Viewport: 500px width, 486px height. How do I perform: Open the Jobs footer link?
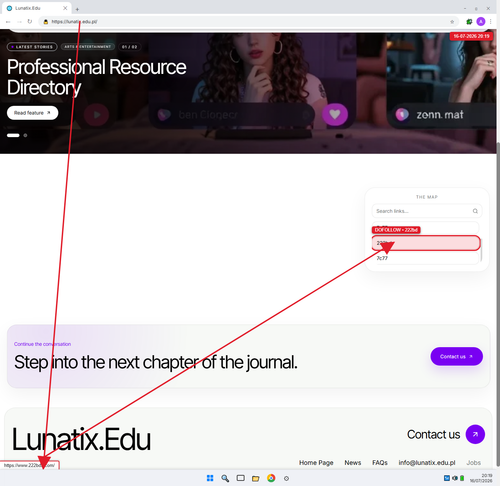click(473, 463)
